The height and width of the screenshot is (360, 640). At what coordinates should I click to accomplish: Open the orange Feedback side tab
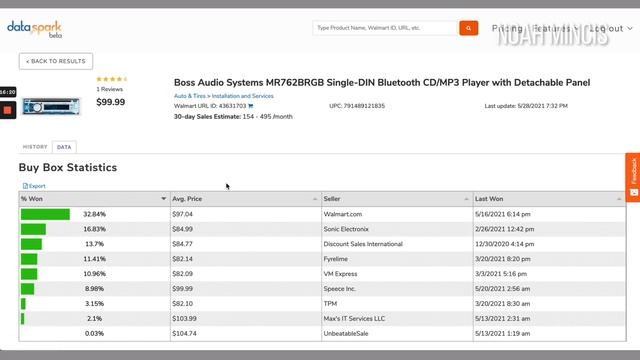[x=633, y=177]
